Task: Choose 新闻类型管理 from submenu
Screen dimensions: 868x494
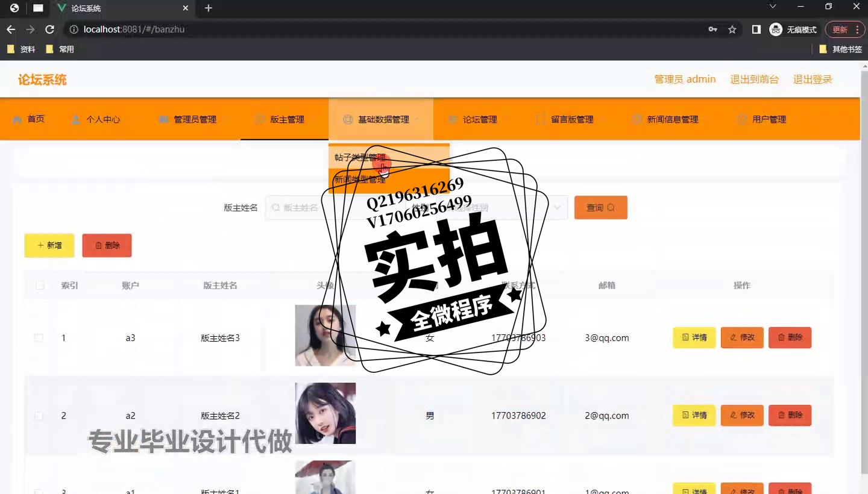Action: [x=389, y=180]
